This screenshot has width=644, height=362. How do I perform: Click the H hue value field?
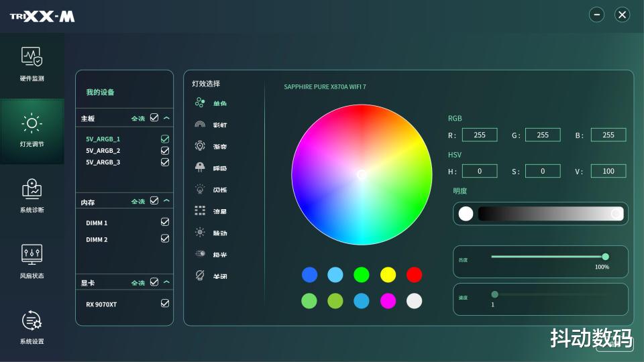480,171
